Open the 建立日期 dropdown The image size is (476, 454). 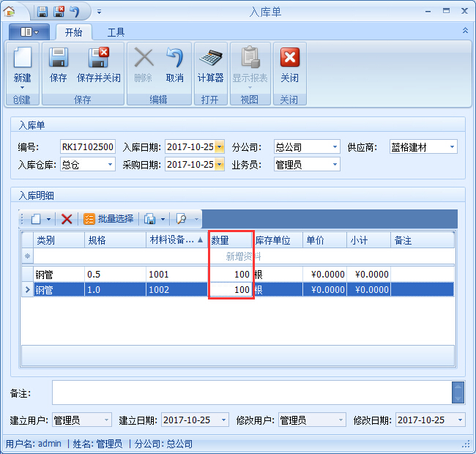pos(223,420)
